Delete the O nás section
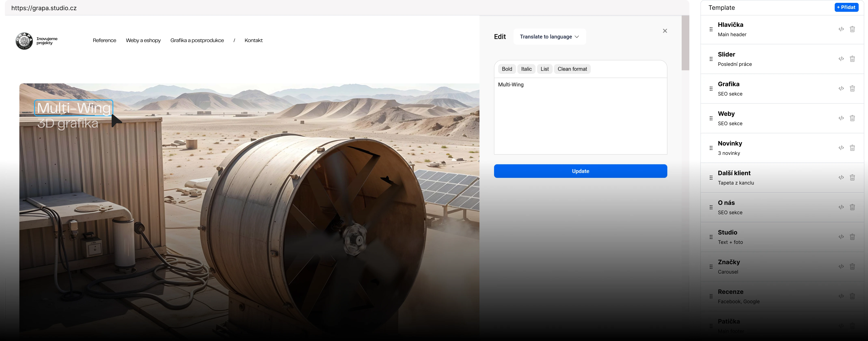868x341 pixels. [852, 207]
